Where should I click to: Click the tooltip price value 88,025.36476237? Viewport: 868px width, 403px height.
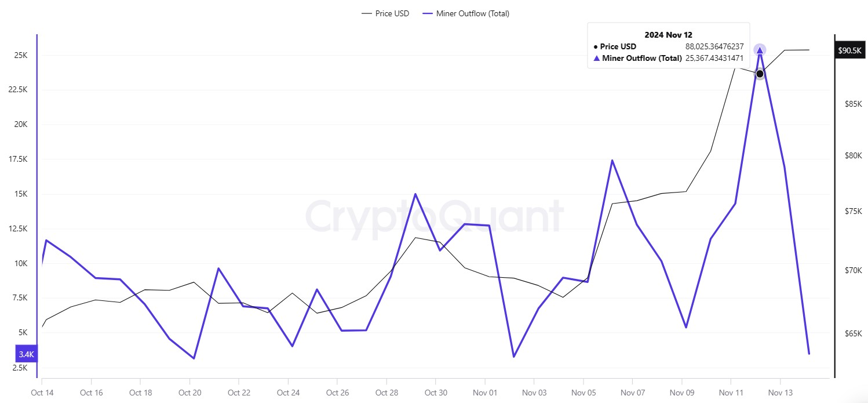pyautogui.click(x=714, y=46)
